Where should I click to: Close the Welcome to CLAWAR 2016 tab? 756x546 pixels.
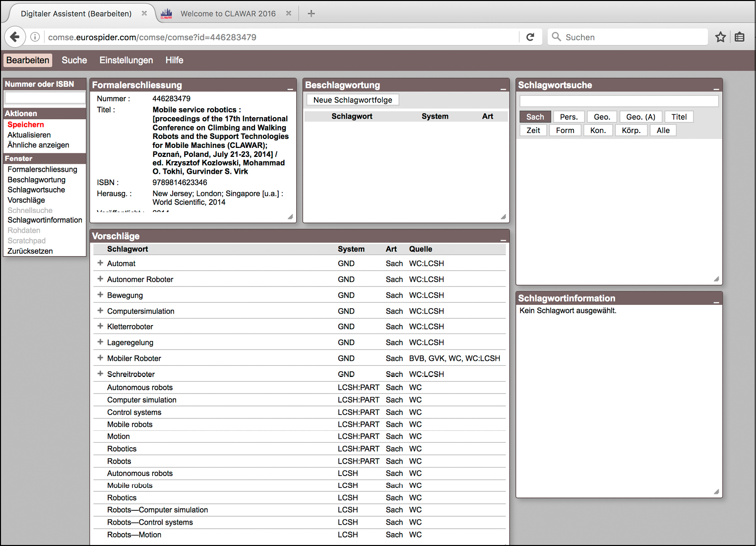289,13
